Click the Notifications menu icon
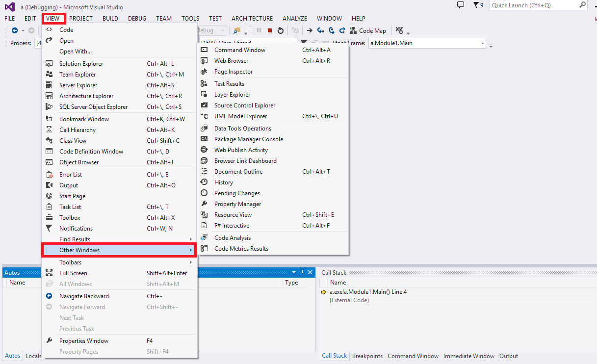The height and width of the screenshot is (364, 597). pyautogui.click(x=49, y=229)
